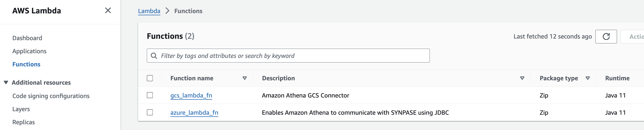644x130 pixels.
Task: Click the Lambda breadcrumb link
Action: click(149, 11)
